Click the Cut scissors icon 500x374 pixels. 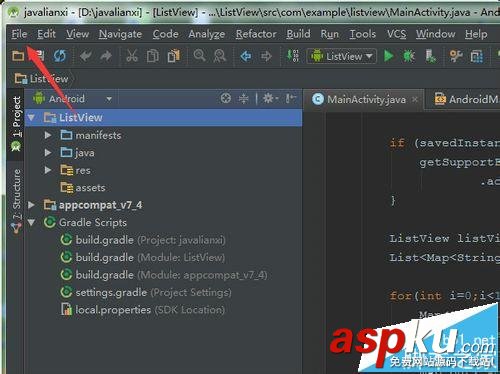tap(132, 56)
